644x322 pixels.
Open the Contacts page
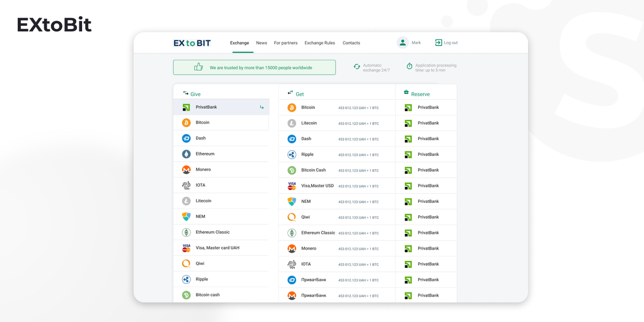[351, 43]
